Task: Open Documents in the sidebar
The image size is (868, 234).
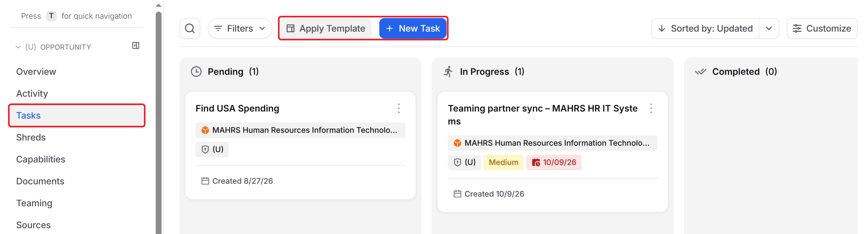Action: tap(40, 181)
